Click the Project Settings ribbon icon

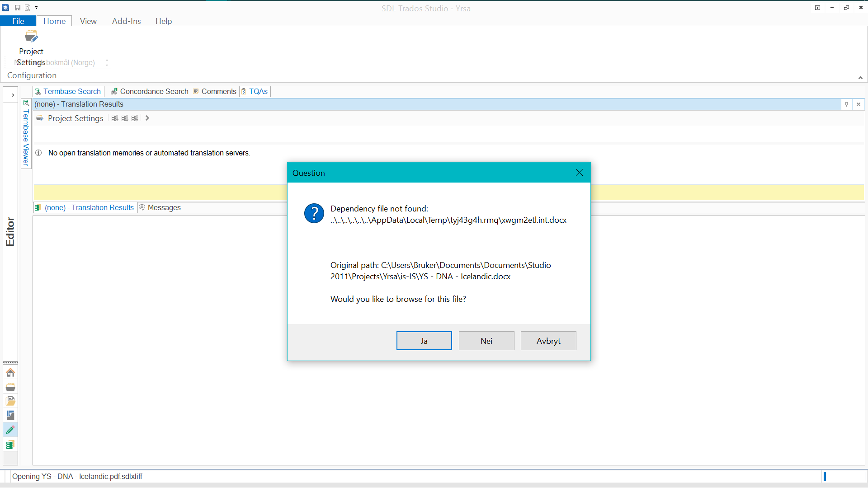(31, 37)
